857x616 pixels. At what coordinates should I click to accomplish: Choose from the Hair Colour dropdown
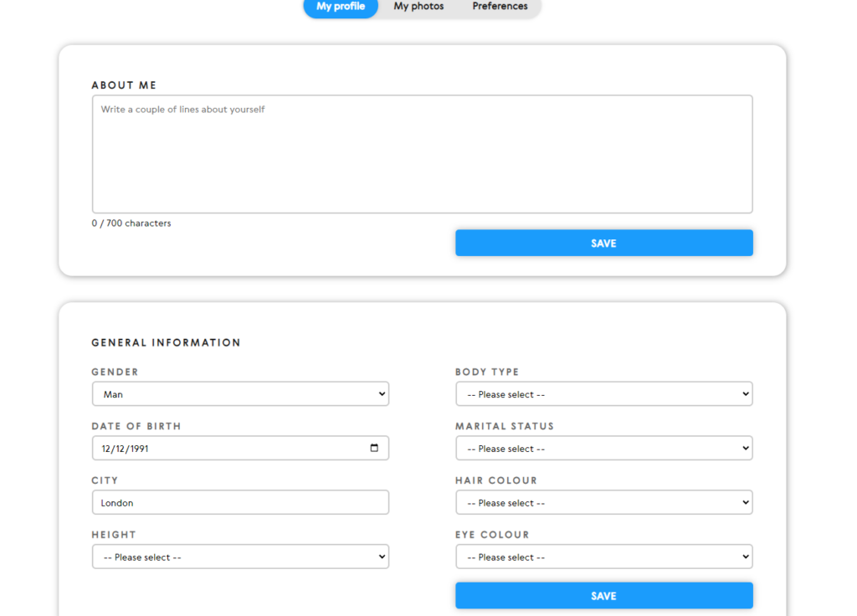tap(603, 503)
